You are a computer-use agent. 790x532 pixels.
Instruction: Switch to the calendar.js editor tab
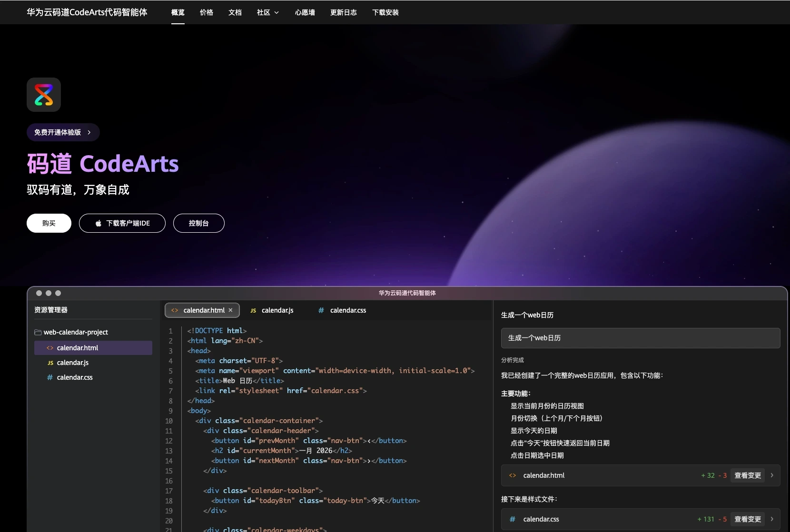(x=272, y=310)
